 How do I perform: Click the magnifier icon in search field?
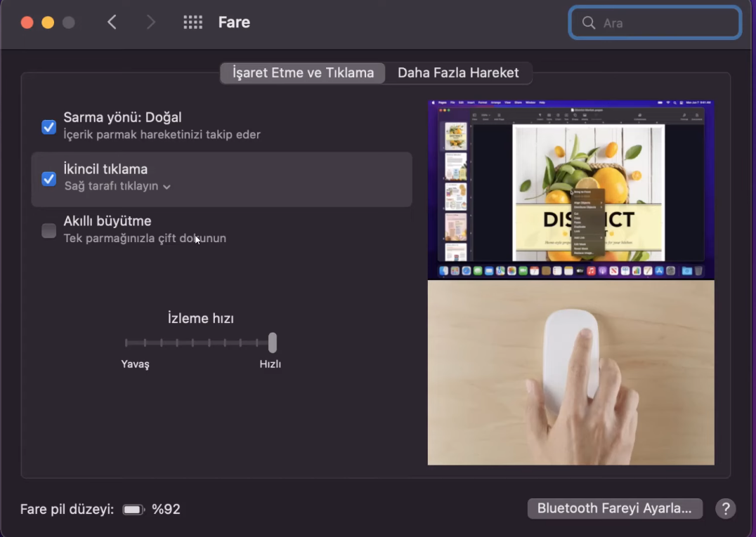coord(589,22)
